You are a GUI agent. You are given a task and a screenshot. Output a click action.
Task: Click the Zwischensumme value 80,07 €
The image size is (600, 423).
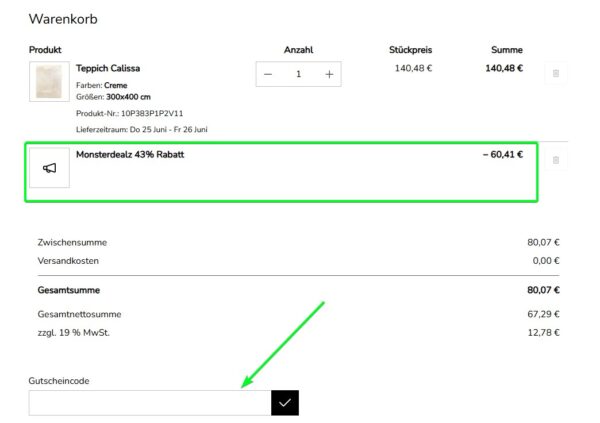coord(543,243)
